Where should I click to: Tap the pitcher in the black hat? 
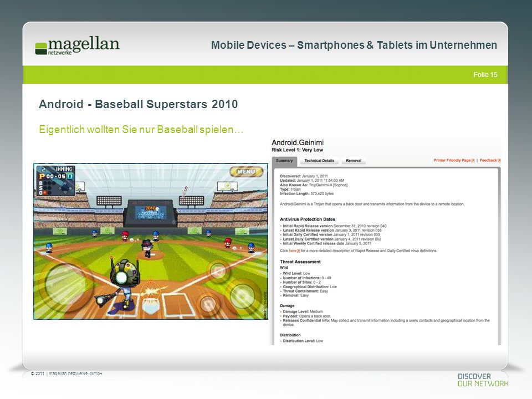147,248
